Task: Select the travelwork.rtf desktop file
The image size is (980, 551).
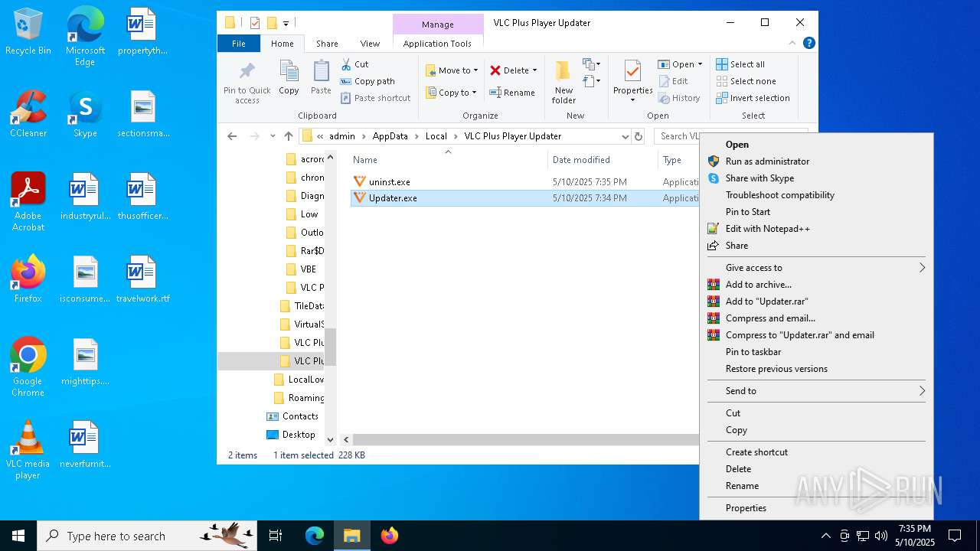Action: [142, 280]
